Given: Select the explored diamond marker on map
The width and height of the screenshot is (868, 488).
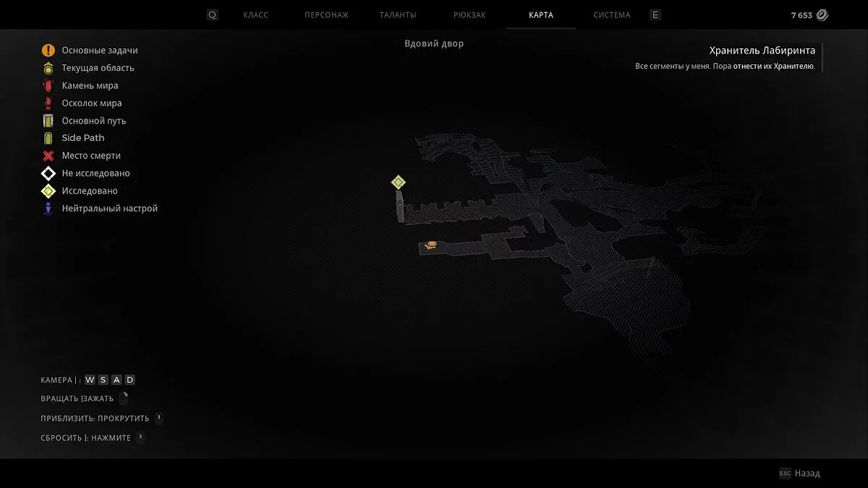Looking at the screenshot, I should click(x=398, y=182).
